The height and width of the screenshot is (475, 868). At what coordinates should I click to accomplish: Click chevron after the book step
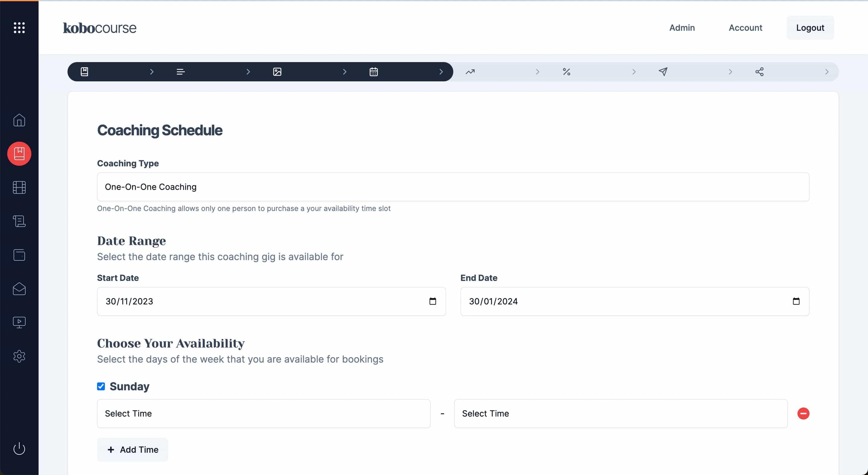coord(152,72)
